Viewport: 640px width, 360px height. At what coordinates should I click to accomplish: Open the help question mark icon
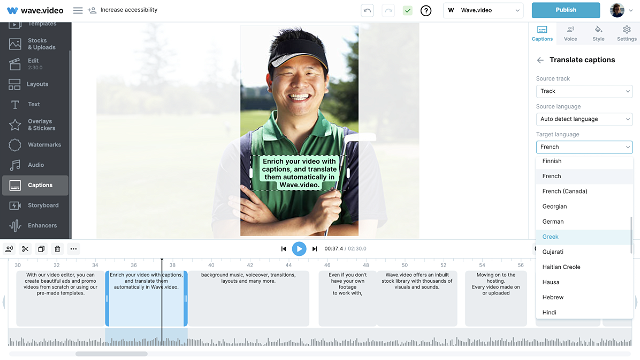coord(426,11)
